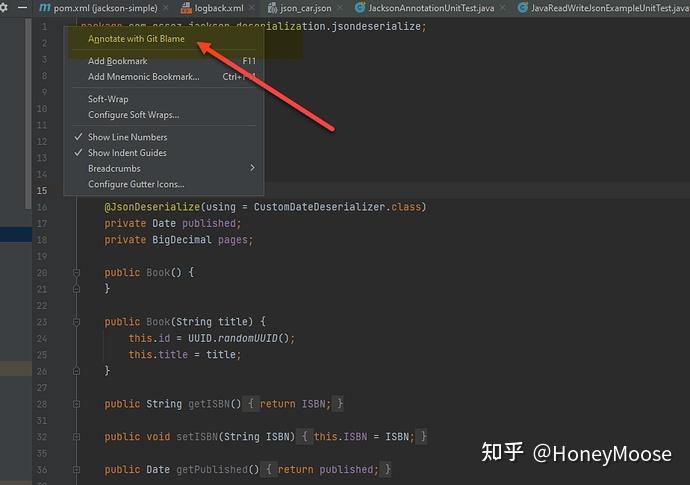Click the pages field name

coord(233,240)
